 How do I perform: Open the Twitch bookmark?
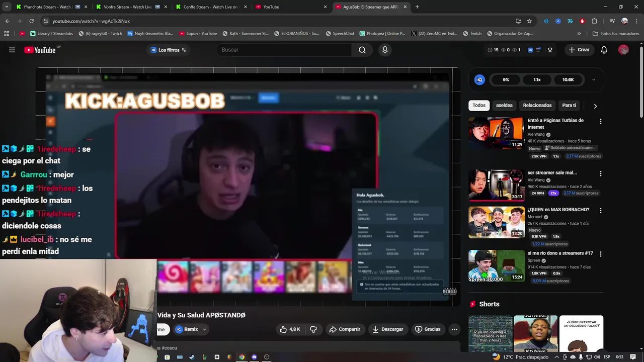(471, 34)
